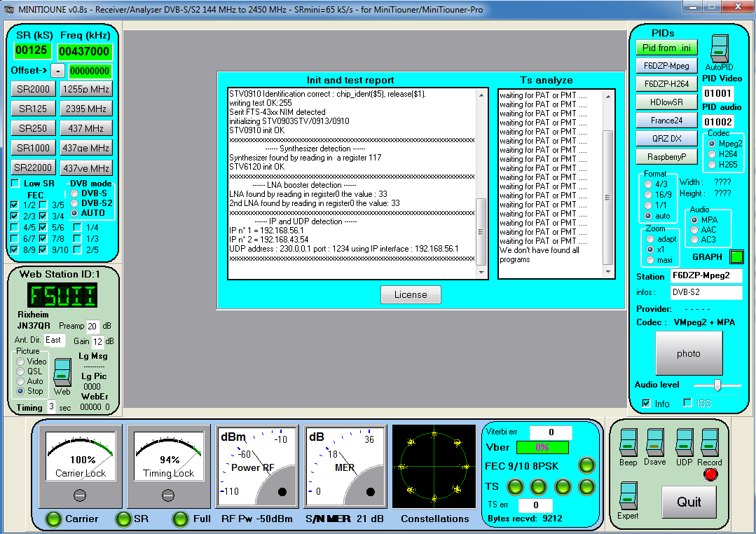Toggle the AutoPID switch
This screenshot has width=756, height=534.
point(721,48)
